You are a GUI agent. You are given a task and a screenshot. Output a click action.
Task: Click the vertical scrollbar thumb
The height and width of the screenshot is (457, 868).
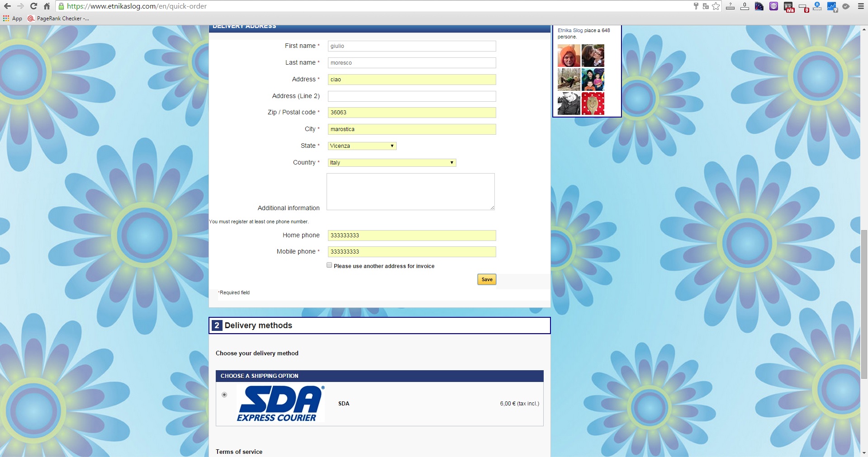point(864,304)
